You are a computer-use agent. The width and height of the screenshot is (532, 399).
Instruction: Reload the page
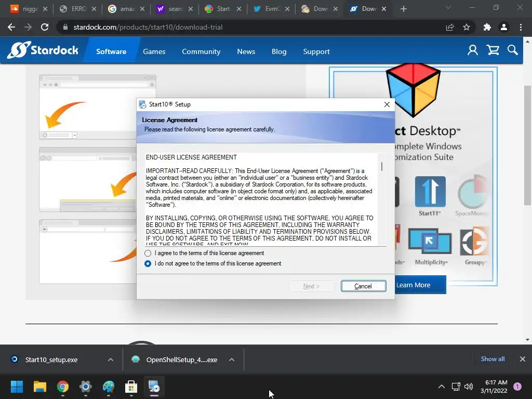(x=45, y=27)
